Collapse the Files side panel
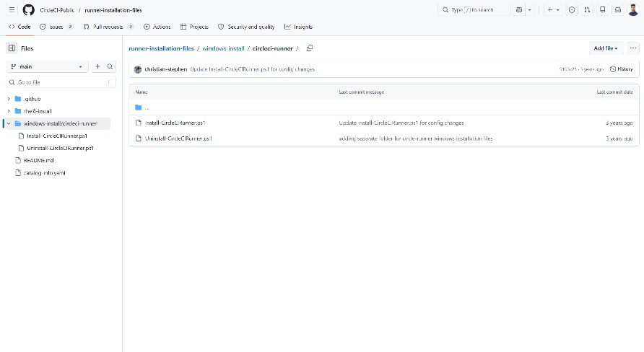Screen dimensions: 644x352 click(12, 48)
